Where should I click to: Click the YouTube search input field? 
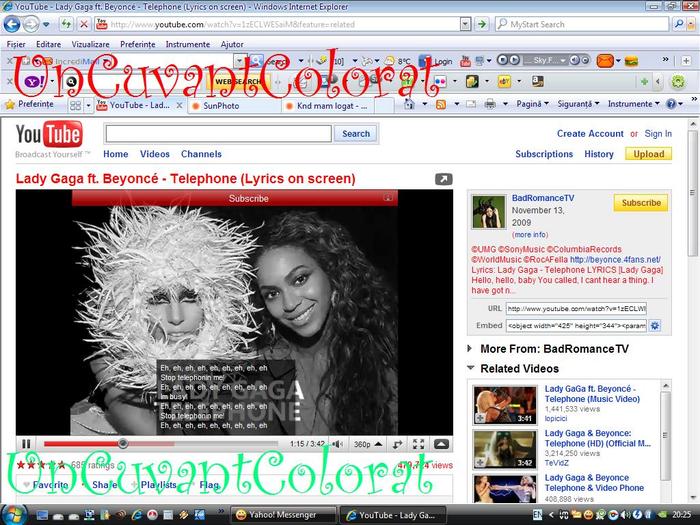pos(218,133)
